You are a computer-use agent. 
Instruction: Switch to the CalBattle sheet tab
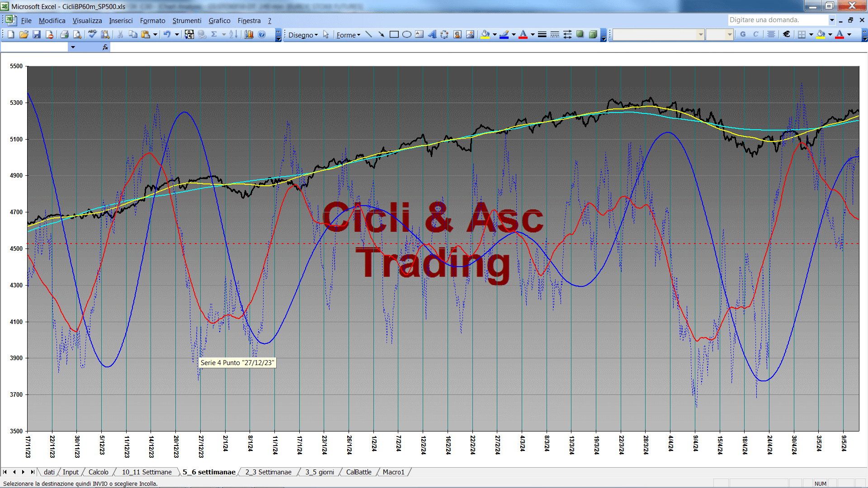pyautogui.click(x=359, y=472)
